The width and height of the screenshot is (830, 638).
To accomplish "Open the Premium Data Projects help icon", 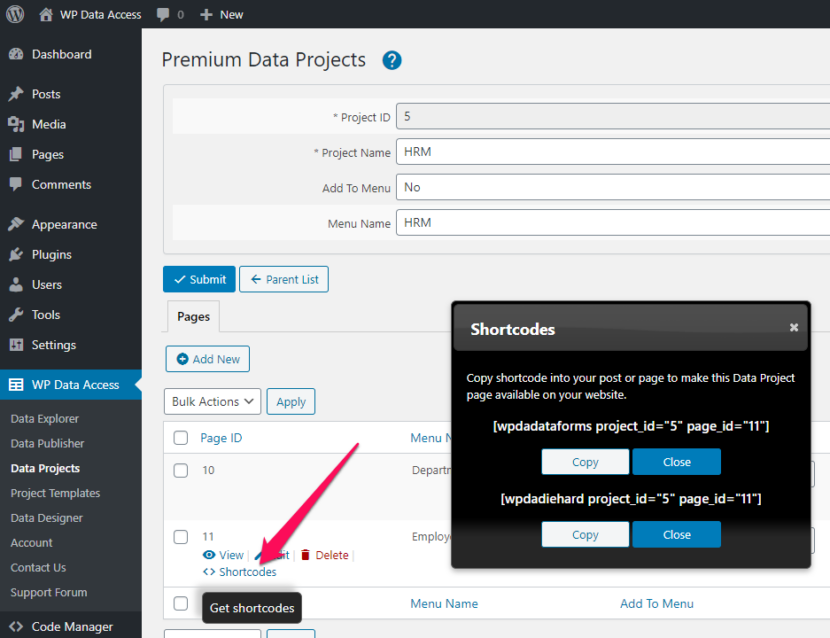I will (x=391, y=60).
